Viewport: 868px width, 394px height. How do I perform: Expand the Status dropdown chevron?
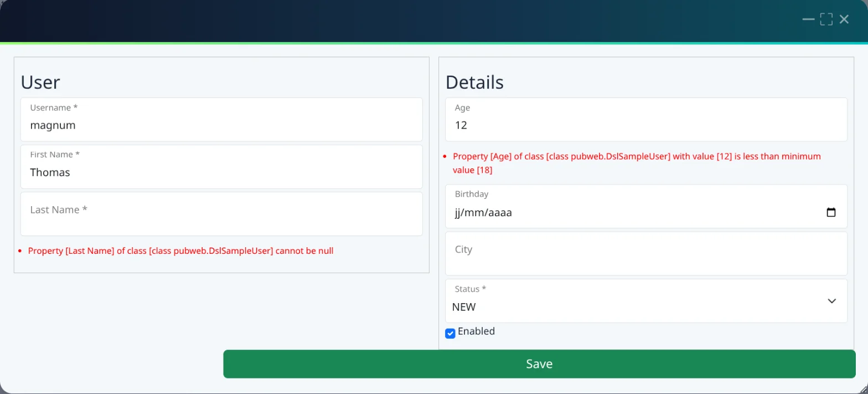point(831,301)
